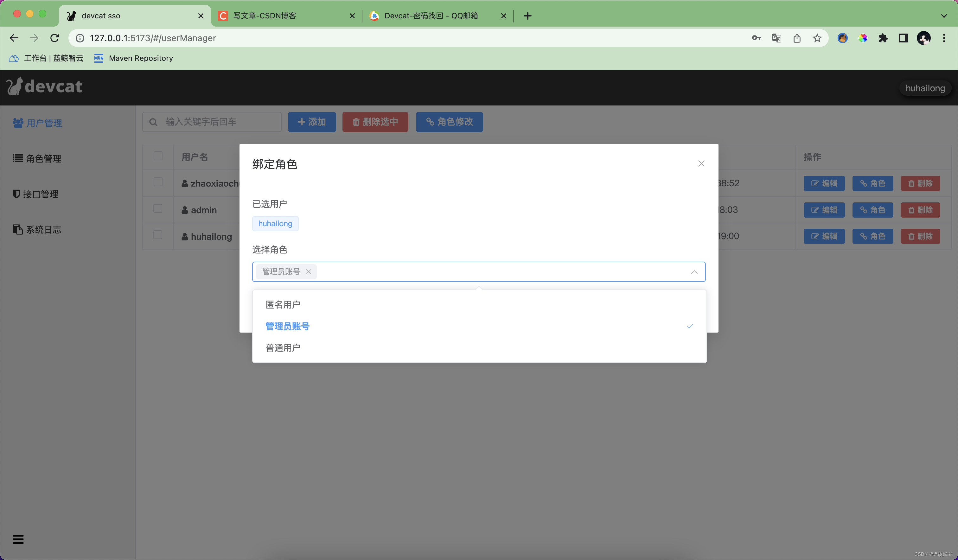Image resolution: width=958 pixels, height=560 pixels.
Task: Remove the 管理员账号 tag from the role selector
Action: pyautogui.click(x=308, y=271)
